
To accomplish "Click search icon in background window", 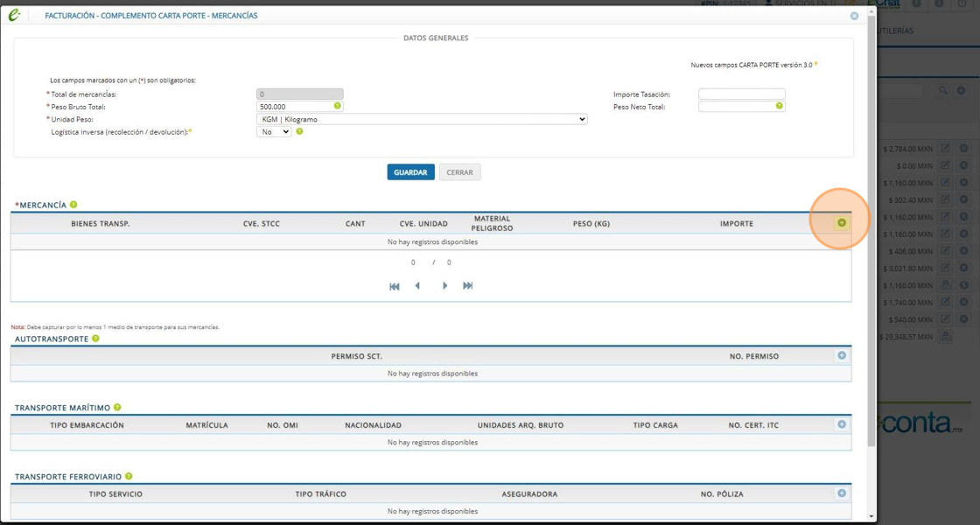I will (942, 91).
